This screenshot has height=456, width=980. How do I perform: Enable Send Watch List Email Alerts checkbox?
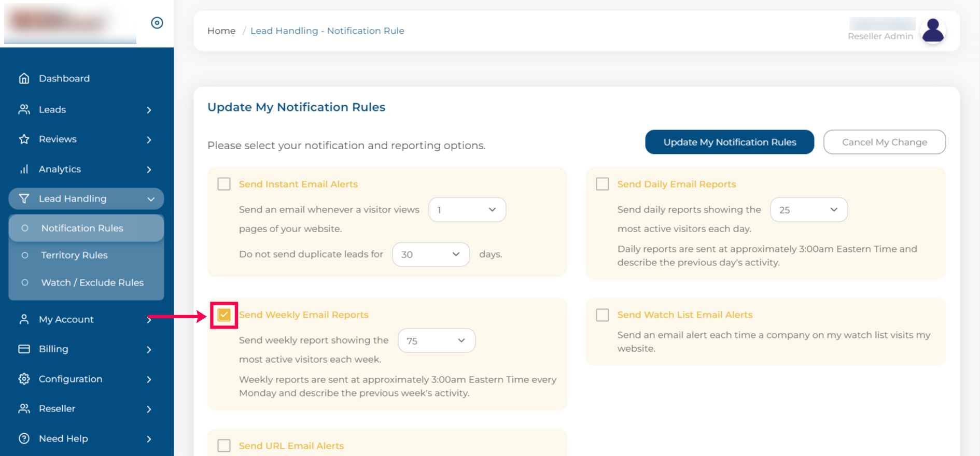click(603, 315)
